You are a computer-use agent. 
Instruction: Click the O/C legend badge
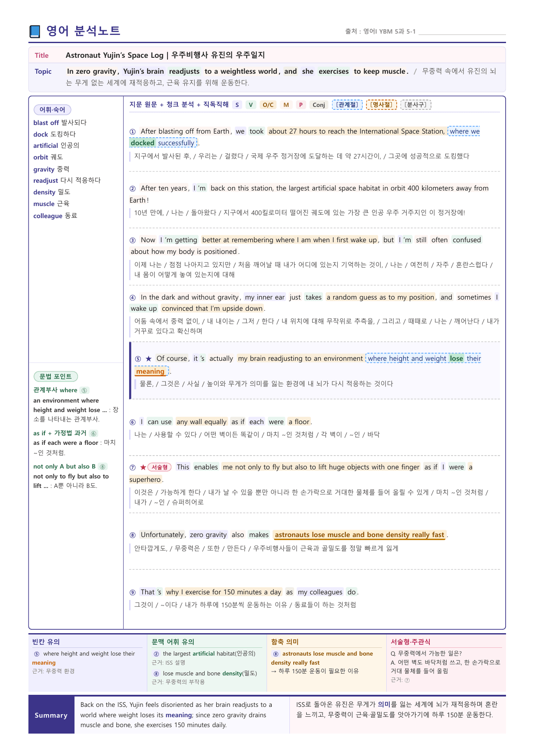(x=268, y=105)
